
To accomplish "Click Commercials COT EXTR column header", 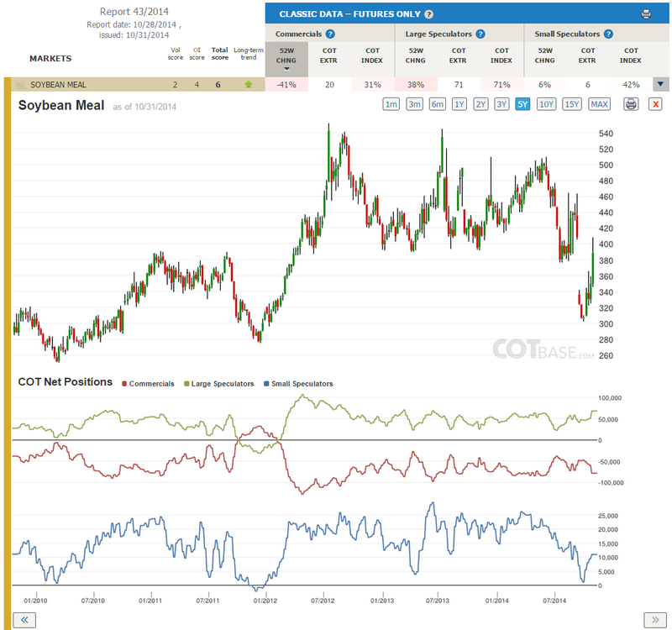I will click(329, 55).
